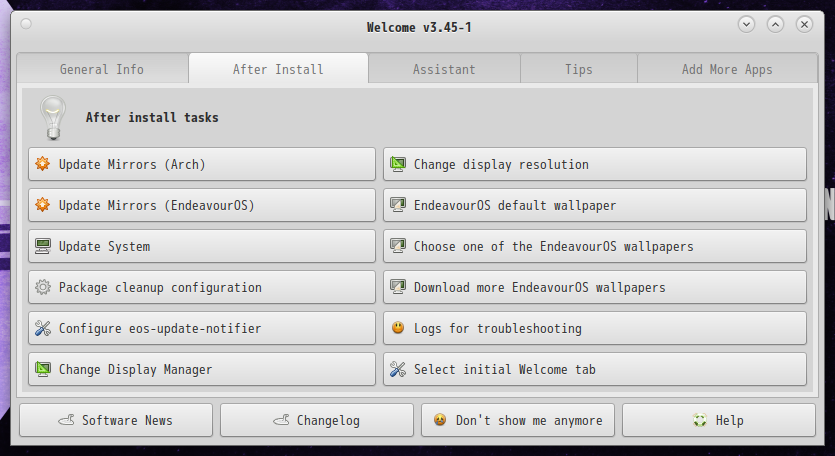Go to the Tips tab
The image size is (835, 456).
(x=579, y=69)
